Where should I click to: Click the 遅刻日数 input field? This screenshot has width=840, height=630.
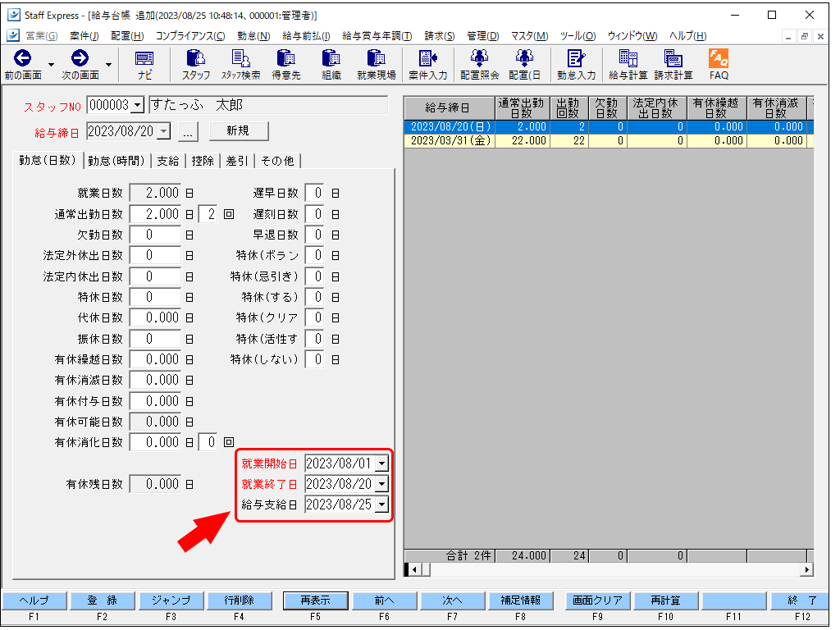(314, 214)
